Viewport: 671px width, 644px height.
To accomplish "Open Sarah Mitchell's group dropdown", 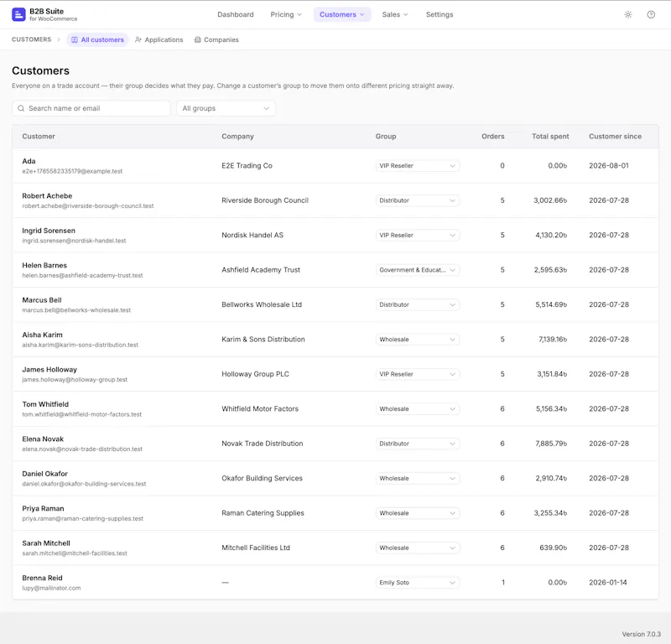I will point(418,548).
